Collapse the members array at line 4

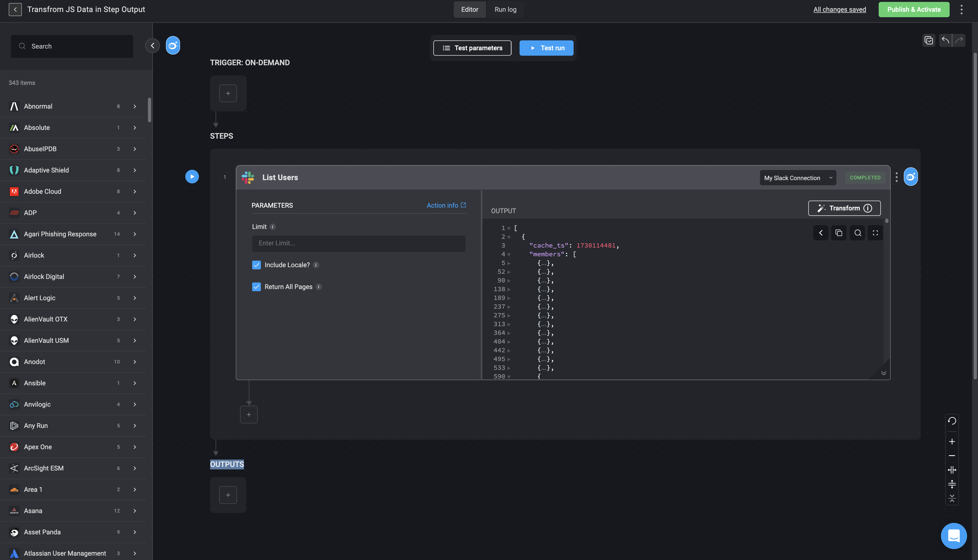[509, 255]
